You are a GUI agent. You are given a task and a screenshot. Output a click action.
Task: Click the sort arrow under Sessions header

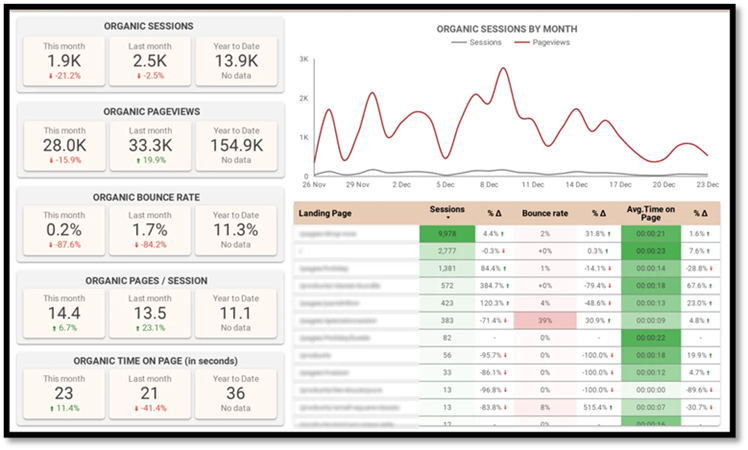coord(447,217)
